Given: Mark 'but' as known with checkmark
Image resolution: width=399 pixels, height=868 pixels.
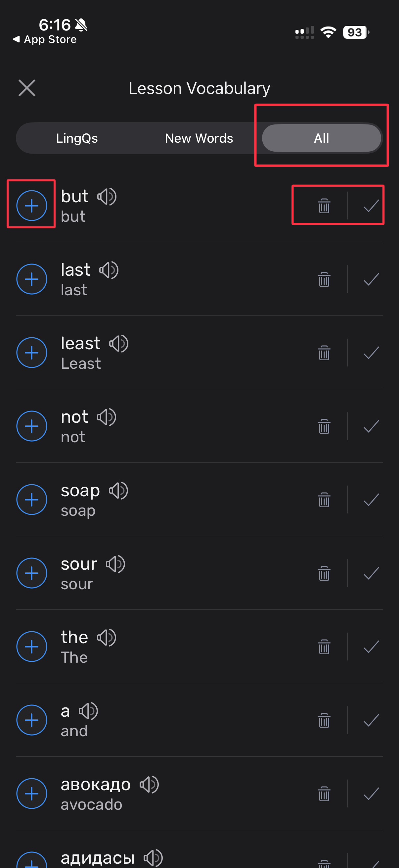Looking at the screenshot, I should pyautogui.click(x=371, y=206).
